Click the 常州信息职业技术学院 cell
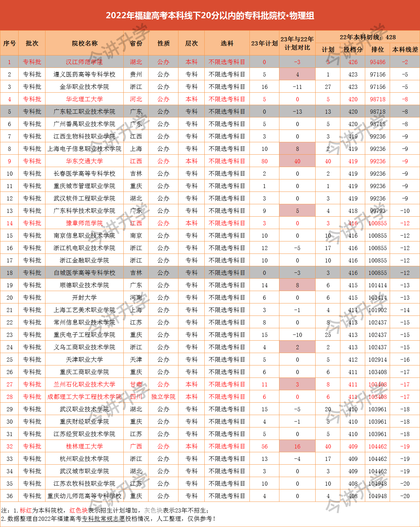The height and width of the screenshot is (527, 420). (84, 322)
